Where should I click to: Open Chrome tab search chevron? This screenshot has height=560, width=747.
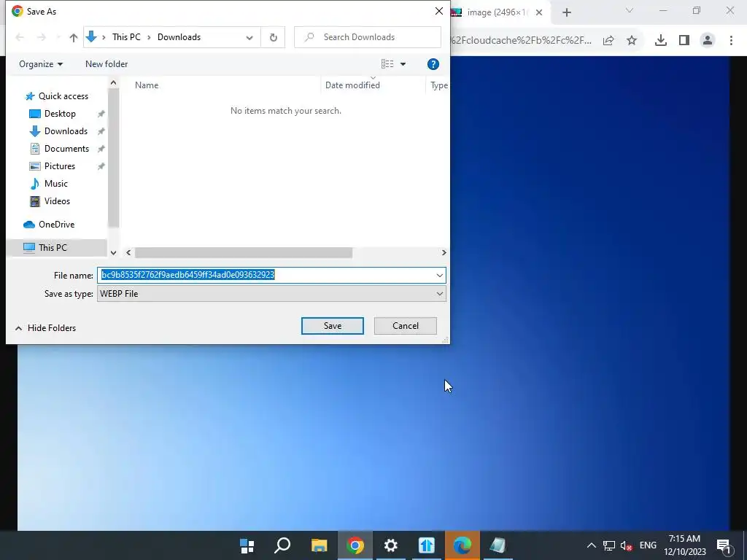[629, 10]
